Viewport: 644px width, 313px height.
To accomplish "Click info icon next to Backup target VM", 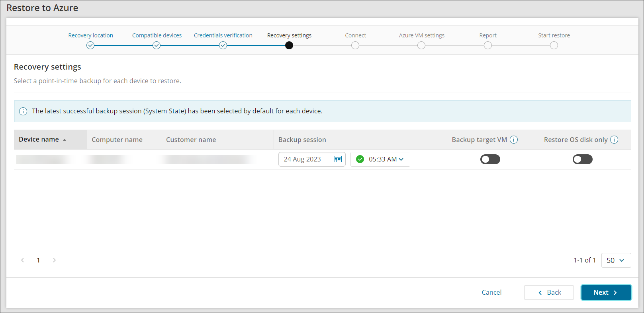I will 514,140.
